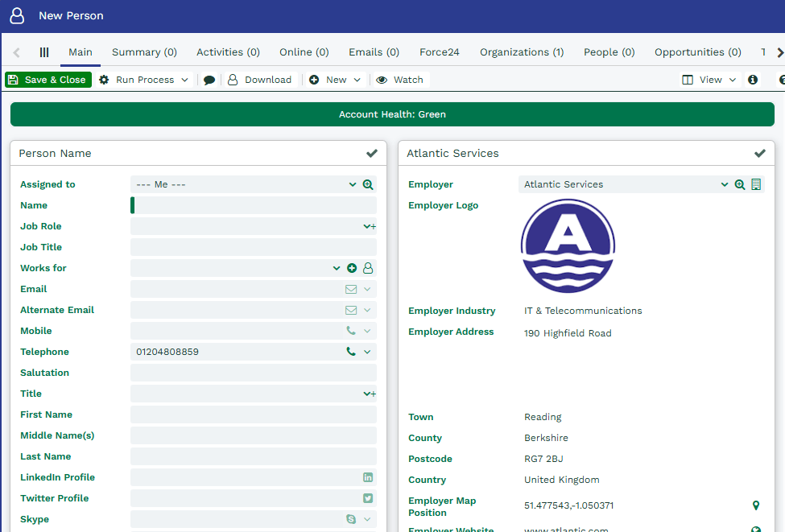The height and width of the screenshot is (532, 785).
Task: Open the Organizations (1) tab
Action: click(x=522, y=52)
